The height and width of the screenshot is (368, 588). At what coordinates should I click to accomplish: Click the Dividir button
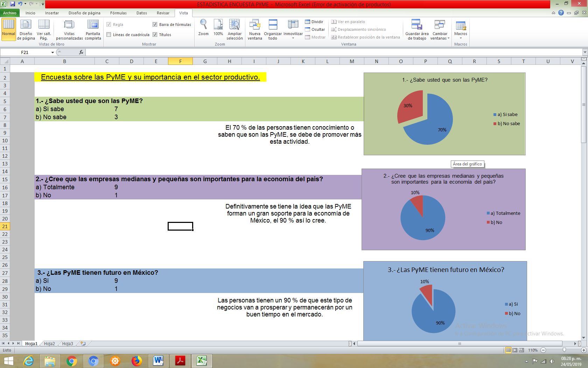pos(314,22)
